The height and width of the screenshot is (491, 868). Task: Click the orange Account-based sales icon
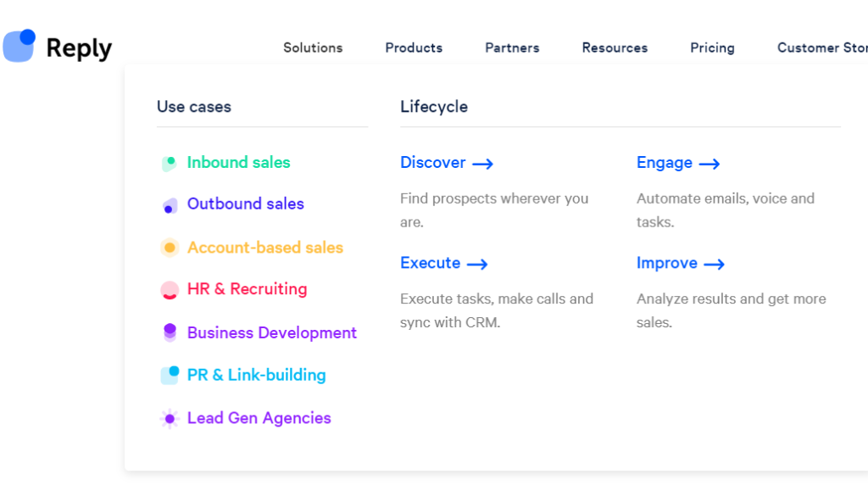tap(170, 248)
